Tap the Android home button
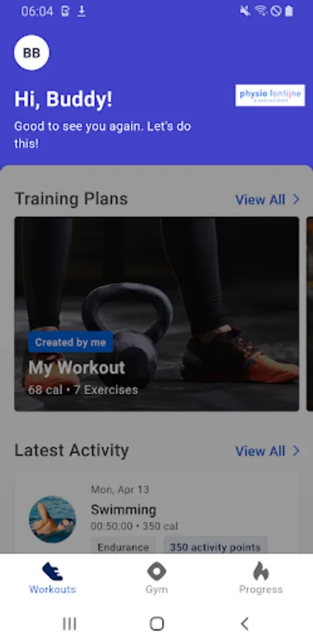This screenshot has height=644, width=313. coord(156,624)
